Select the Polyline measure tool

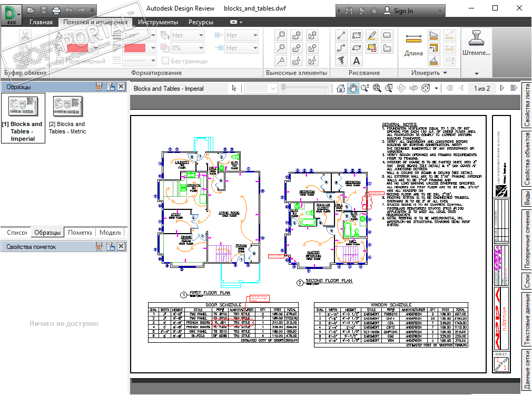[x=434, y=48]
